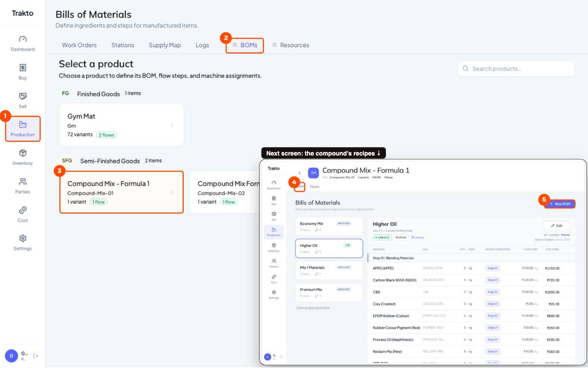Select the Mix 1 Materials recipe card
Viewport: 588px width, 368px height.
click(x=329, y=270)
